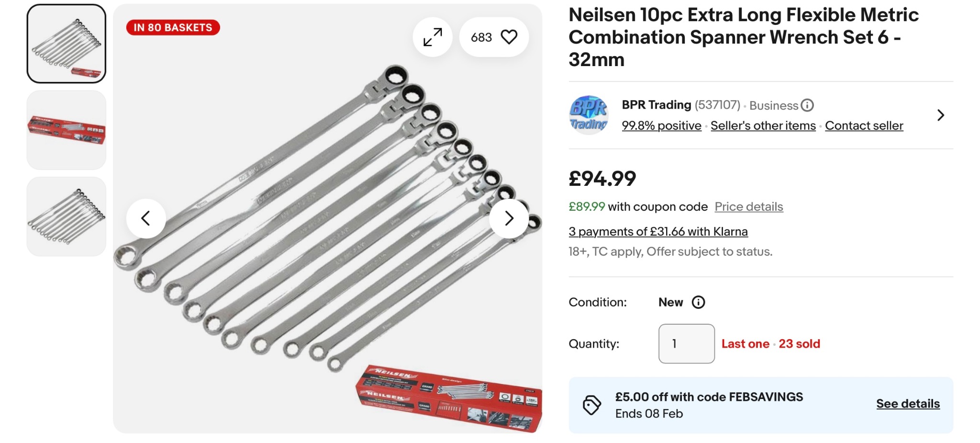Open Klarna 3 payments link
This screenshot has height=443, width=980.
click(x=658, y=232)
